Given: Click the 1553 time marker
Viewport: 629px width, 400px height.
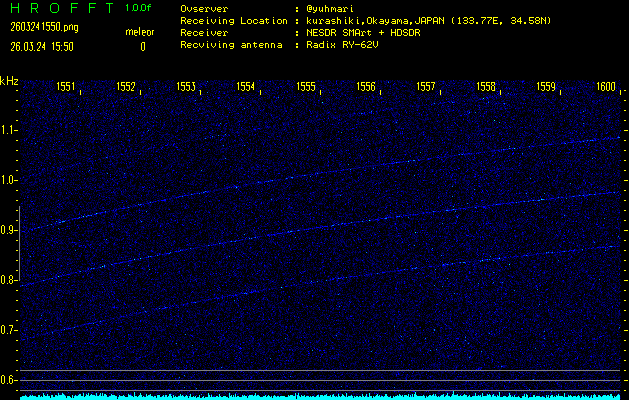Looking at the screenshot, I should click(x=186, y=87).
